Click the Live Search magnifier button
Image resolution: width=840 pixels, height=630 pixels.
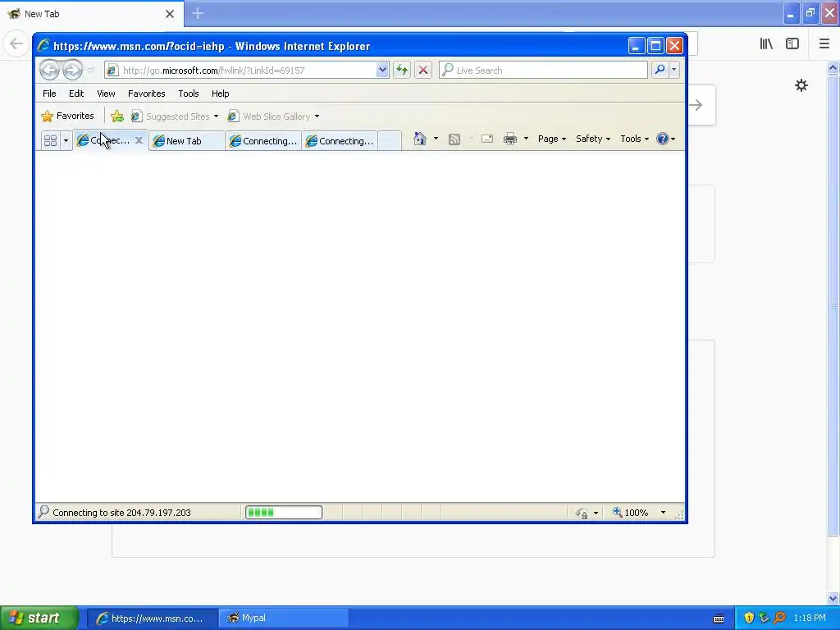660,71
